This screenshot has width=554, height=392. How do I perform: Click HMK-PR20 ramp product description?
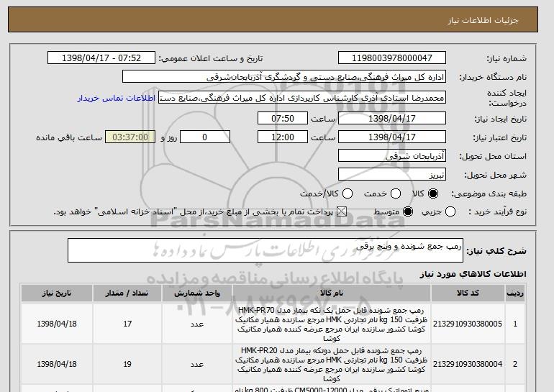(332, 365)
